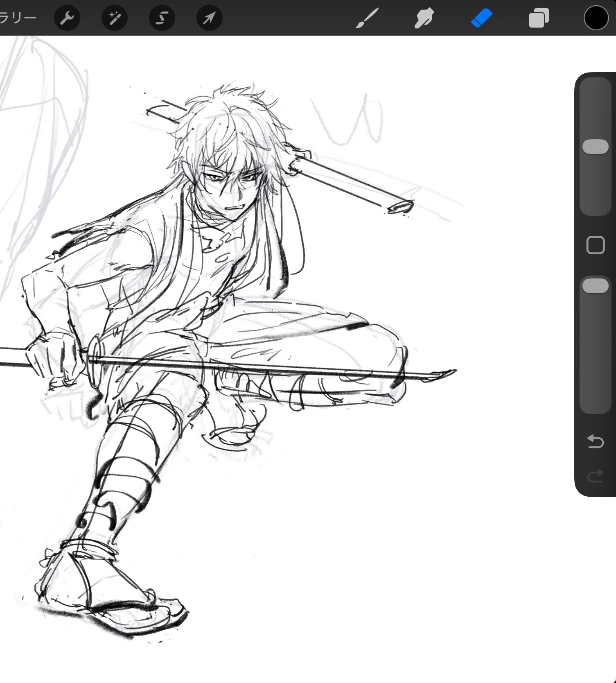Activate the Selection tool (S icon)
This screenshot has width=616, height=683.
tap(162, 18)
